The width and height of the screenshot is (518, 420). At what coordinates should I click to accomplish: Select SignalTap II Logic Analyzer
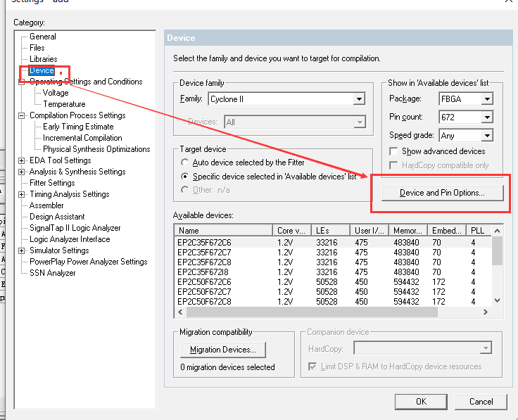75,228
